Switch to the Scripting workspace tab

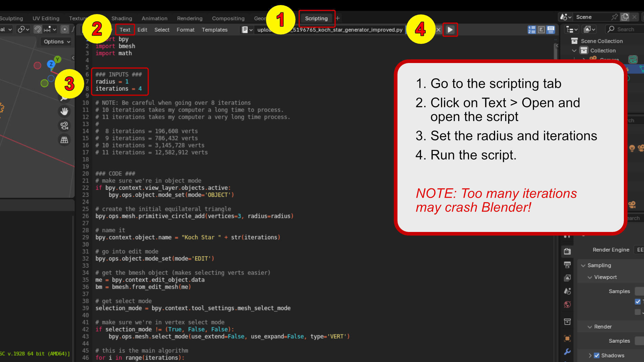(x=316, y=18)
